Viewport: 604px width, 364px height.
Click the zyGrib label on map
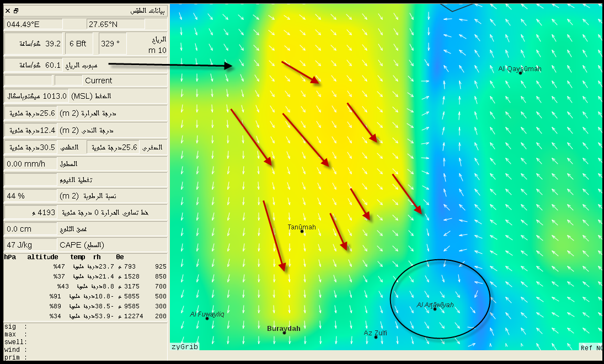(185, 347)
